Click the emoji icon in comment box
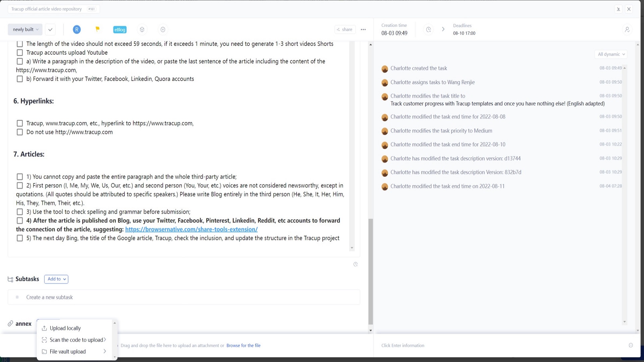 [631, 345]
